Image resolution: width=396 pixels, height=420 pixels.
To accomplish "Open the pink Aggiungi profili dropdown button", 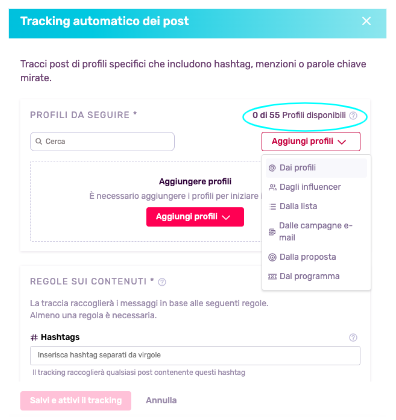I will tap(195, 217).
